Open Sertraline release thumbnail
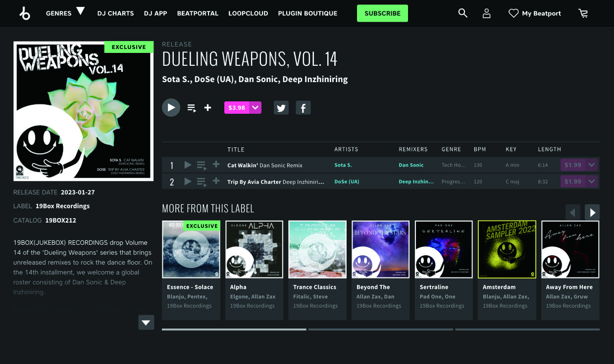Screen dimensions: 614x364 (x=444, y=249)
